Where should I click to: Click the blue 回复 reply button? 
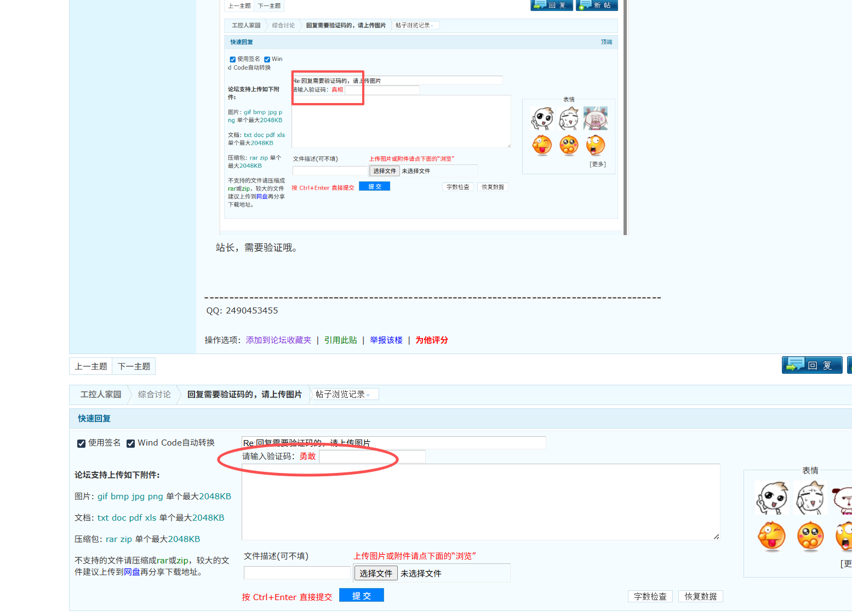811,365
